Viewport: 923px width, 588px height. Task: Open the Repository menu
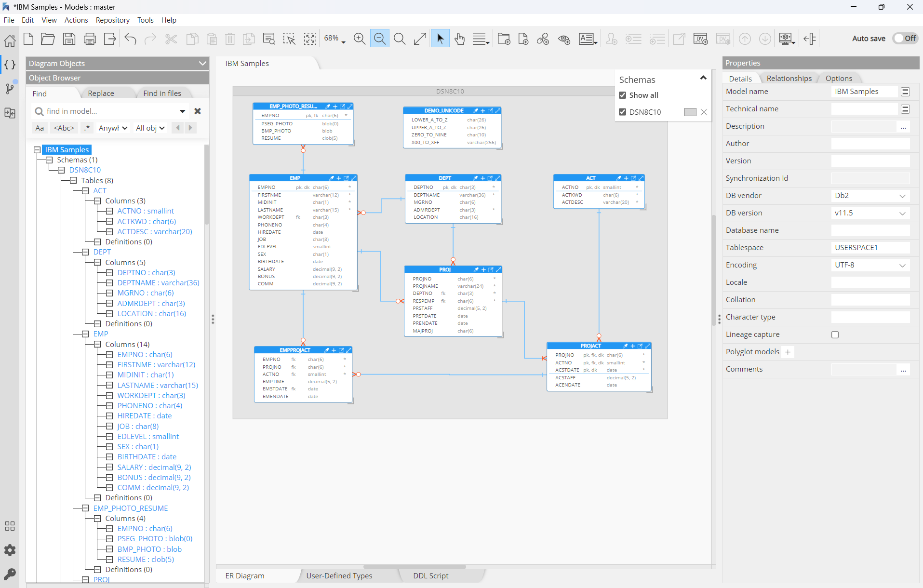pos(112,20)
